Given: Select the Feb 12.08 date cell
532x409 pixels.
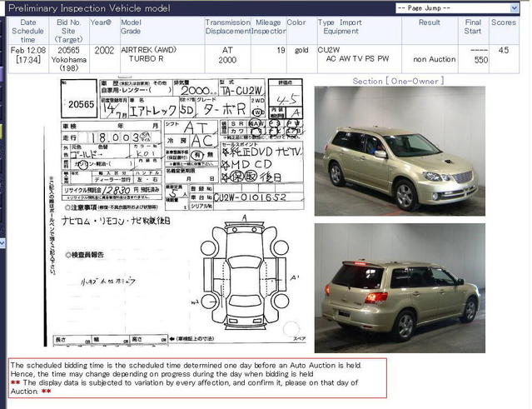Looking at the screenshot, I should (x=28, y=59).
